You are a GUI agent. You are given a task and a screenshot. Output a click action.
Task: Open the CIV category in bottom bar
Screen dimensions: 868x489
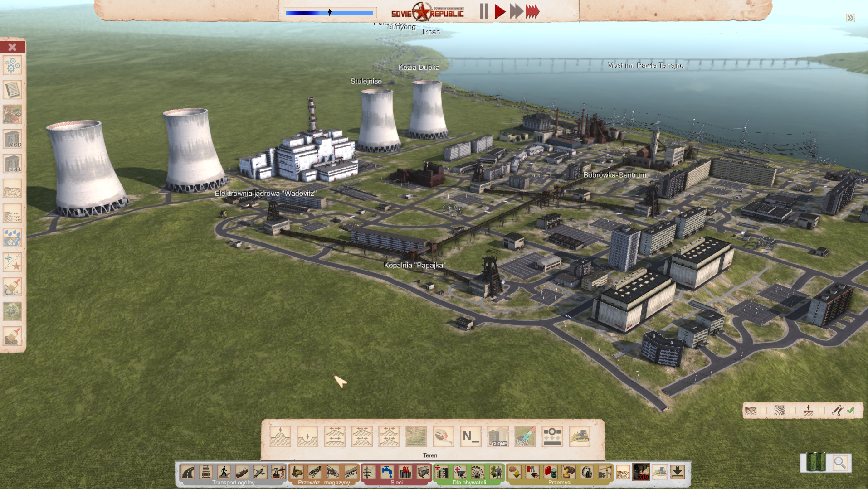641,472
